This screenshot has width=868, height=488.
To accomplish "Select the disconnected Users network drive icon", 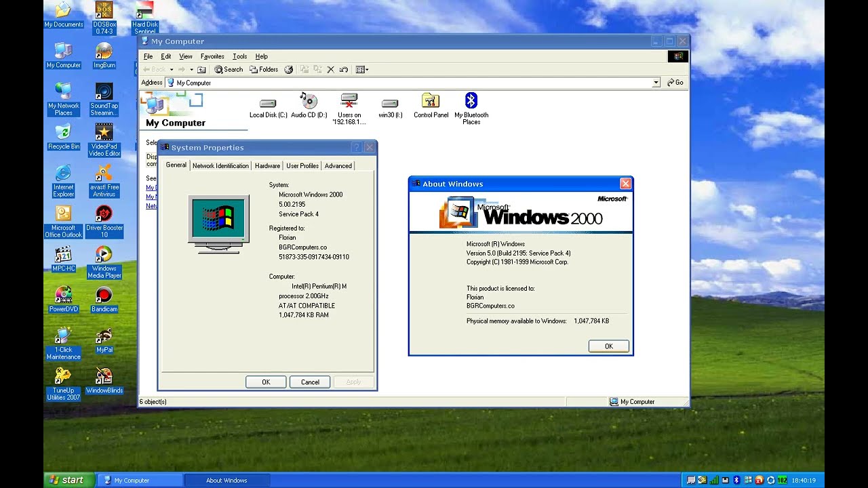I will [x=349, y=109].
